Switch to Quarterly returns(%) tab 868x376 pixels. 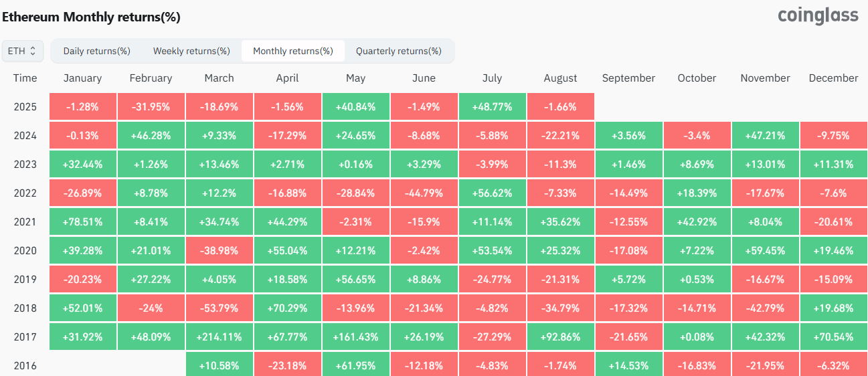pyautogui.click(x=398, y=51)
